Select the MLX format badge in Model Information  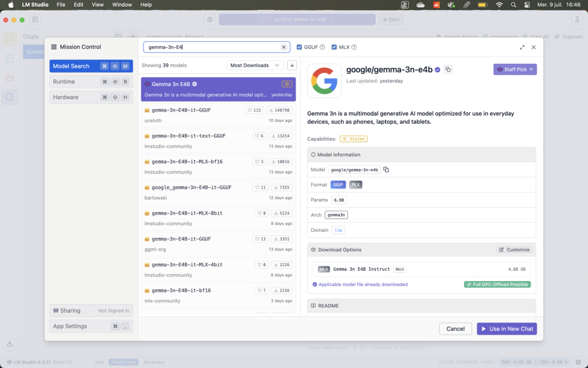click(355, 185)
